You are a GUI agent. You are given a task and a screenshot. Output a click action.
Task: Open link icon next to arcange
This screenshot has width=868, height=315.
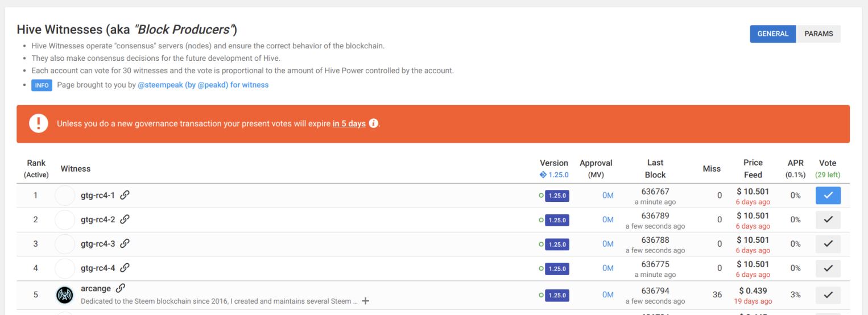[x=120, y=288]
